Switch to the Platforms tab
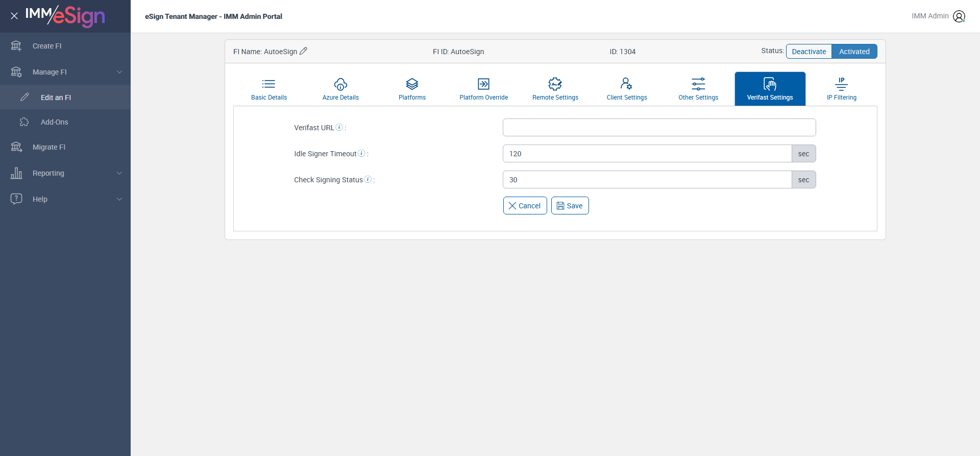Viewport: 980px width, 456px height. coord(412,89)
